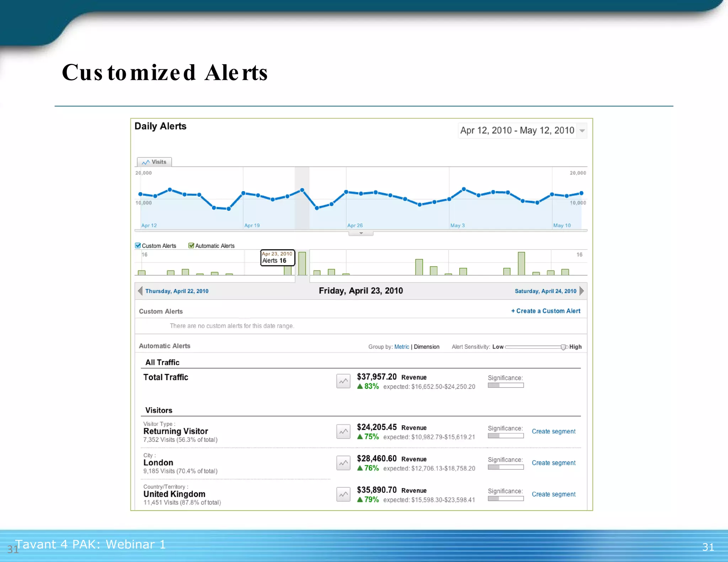Click '11,451 Visits (87.8% of total)' text
728x562 pixels.
pos(182,503)
